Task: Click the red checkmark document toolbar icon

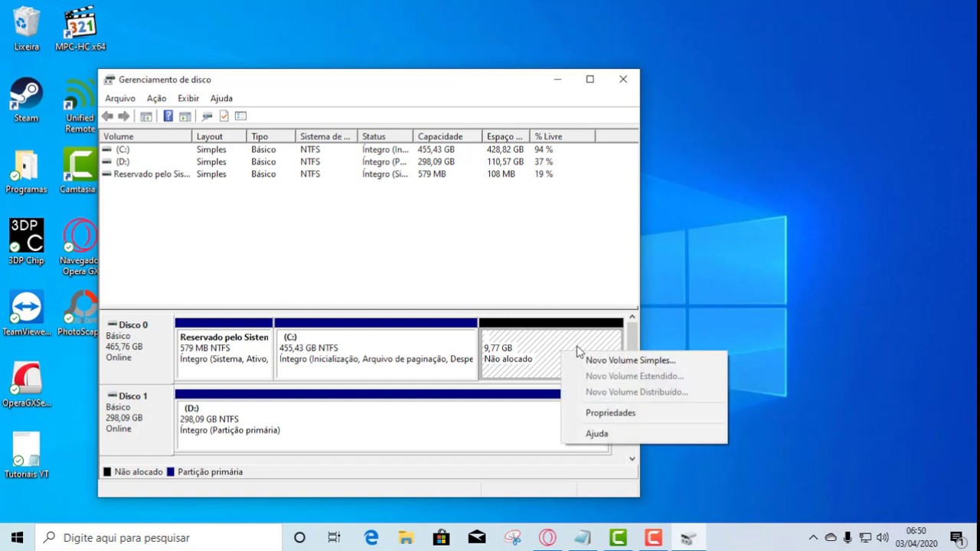Action: pos(224,116)
